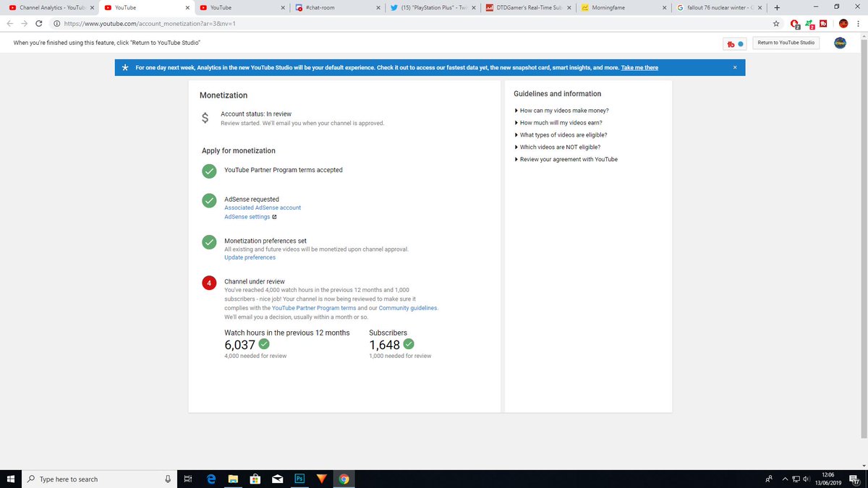Open the Community guidelines link
The image size is (868, 488).
[x=408, y=308]
